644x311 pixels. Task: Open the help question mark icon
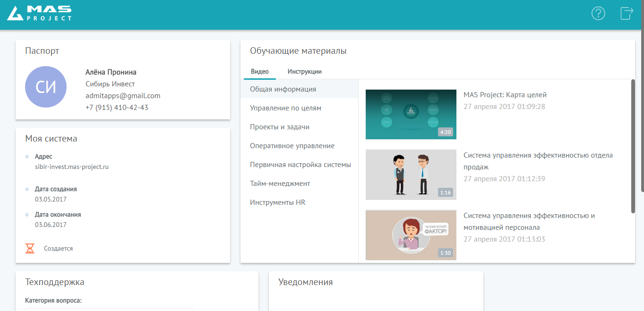598,13
